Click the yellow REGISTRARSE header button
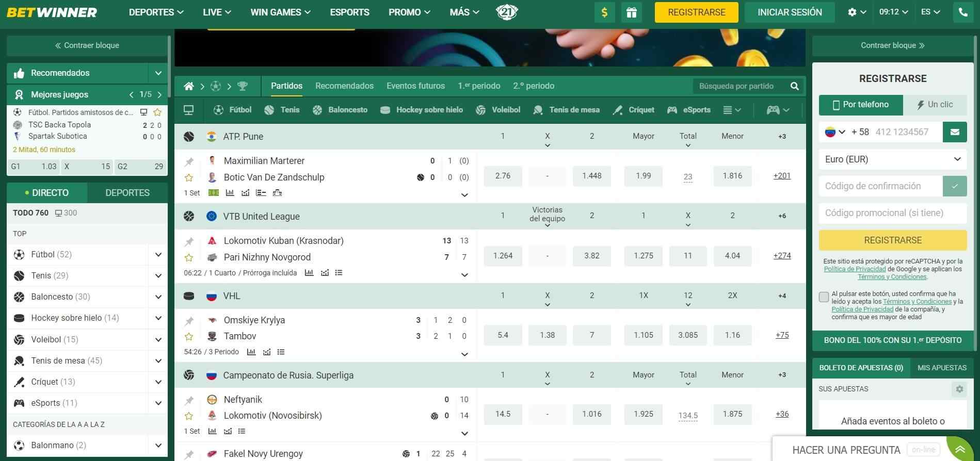This screenshot has height=461, width=980. pos(696,12)
